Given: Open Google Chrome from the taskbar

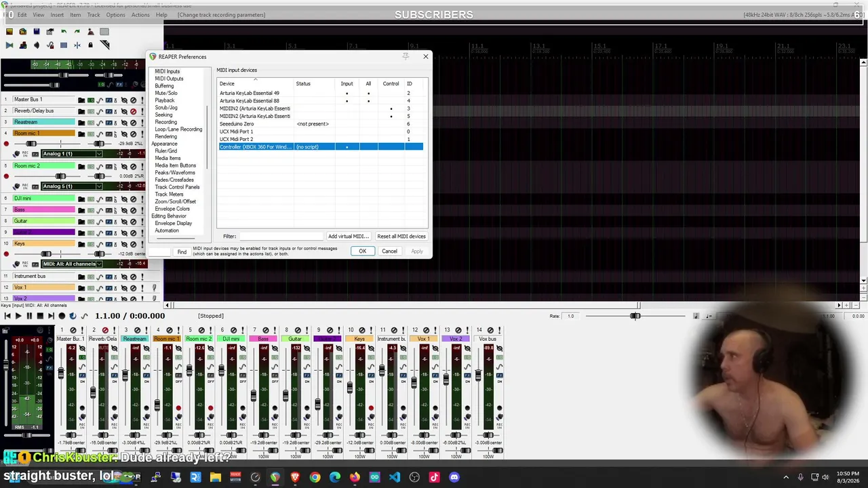Looking at the screenshot, I should point(315,477).
